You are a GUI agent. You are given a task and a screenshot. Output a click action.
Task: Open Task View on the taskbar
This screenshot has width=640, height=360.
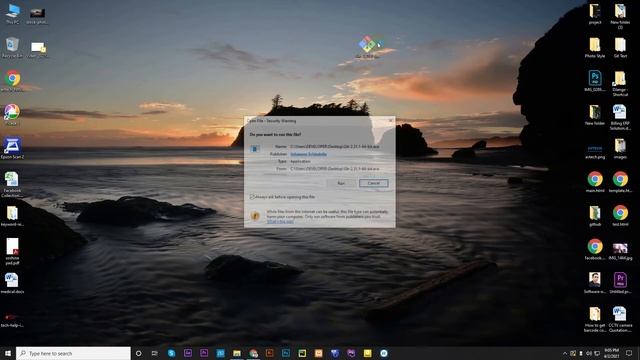click(x=155, y=353)
